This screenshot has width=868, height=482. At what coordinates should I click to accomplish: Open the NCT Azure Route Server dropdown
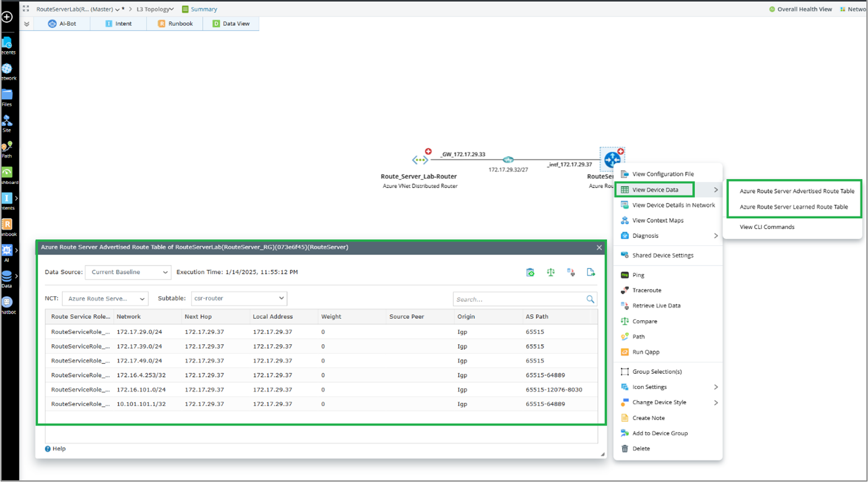[105, 298]
